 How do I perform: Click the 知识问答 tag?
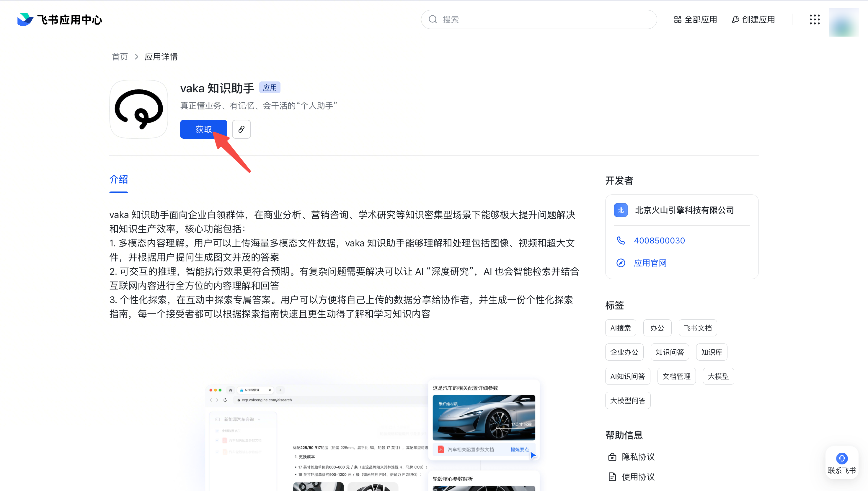670,352
